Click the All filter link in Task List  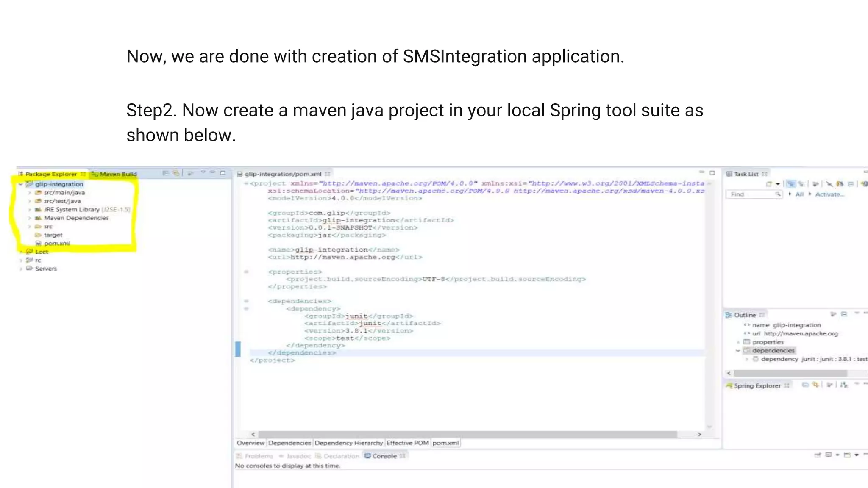799,194
